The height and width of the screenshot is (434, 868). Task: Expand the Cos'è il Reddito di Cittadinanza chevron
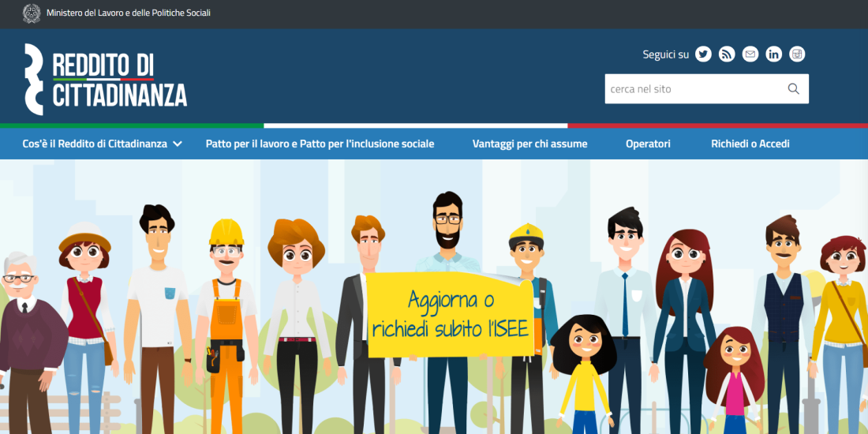click(177, 144)
